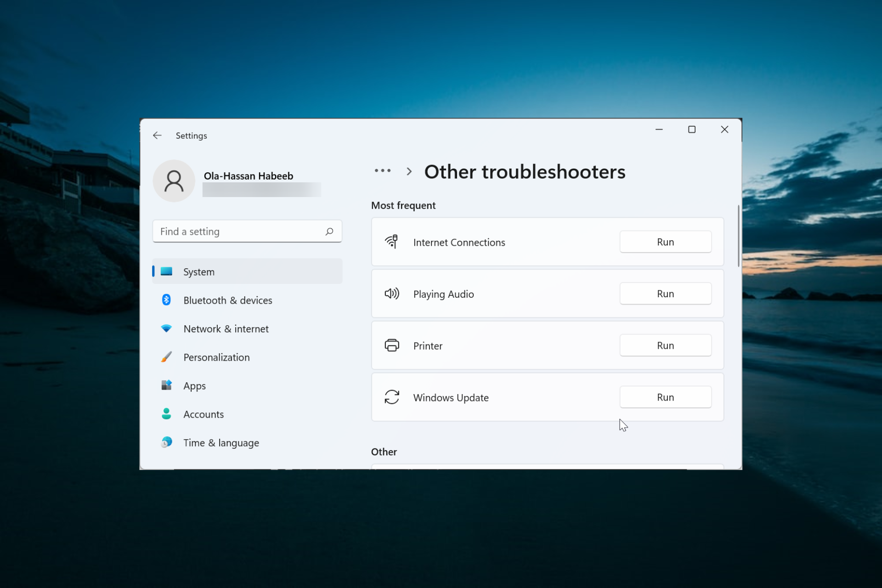Select the Time and language section
This screenshot has width=882, height=588.
point(221,442)
